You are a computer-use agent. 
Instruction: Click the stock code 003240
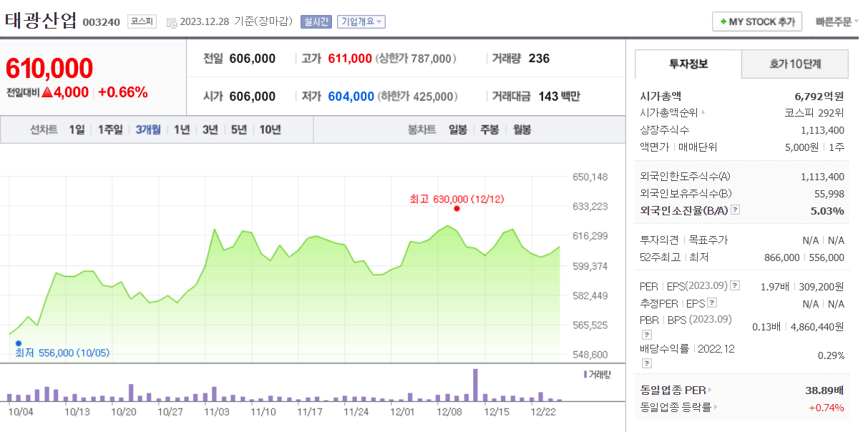pos(102,22)
